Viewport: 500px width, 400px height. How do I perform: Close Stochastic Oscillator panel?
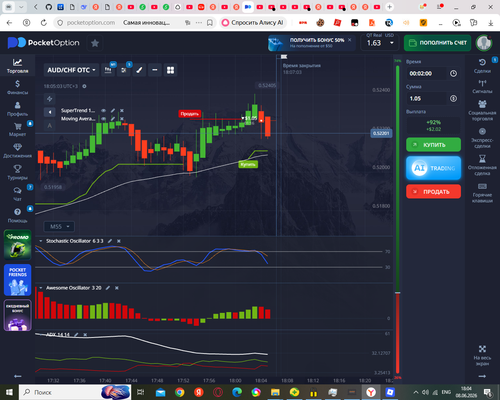(119, 241)
